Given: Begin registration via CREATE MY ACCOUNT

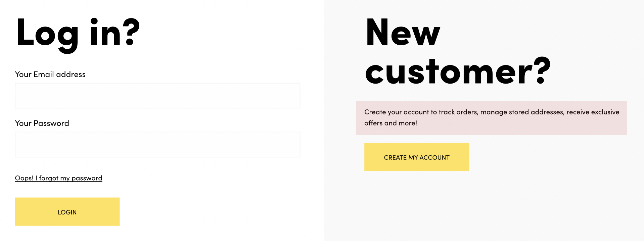Looking at the screenshot, I should [x=416, y=157].
